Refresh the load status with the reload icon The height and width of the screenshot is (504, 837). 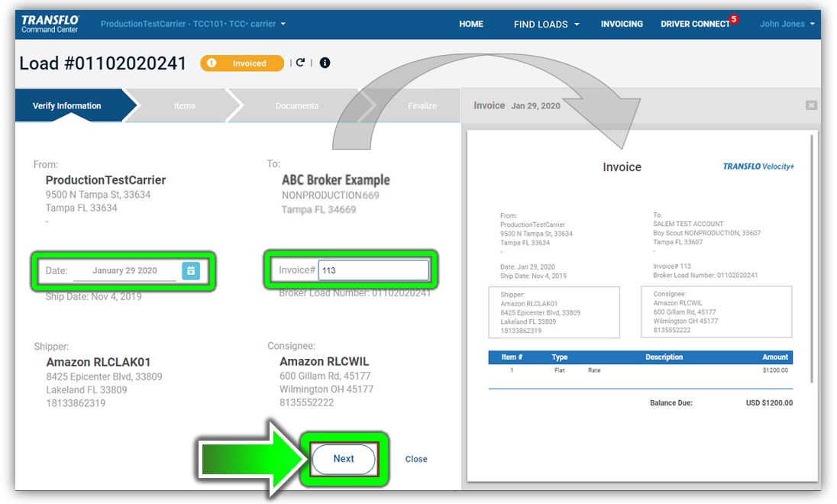299,63
